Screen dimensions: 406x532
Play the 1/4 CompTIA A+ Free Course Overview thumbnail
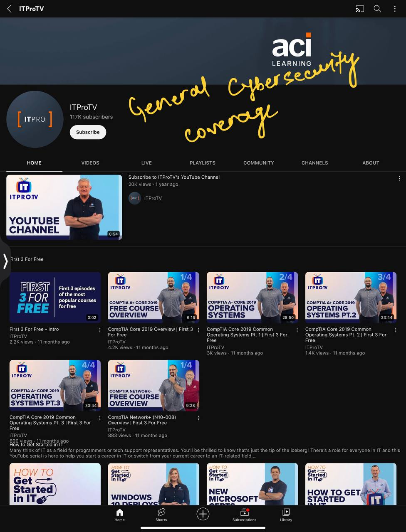[153, 298]
